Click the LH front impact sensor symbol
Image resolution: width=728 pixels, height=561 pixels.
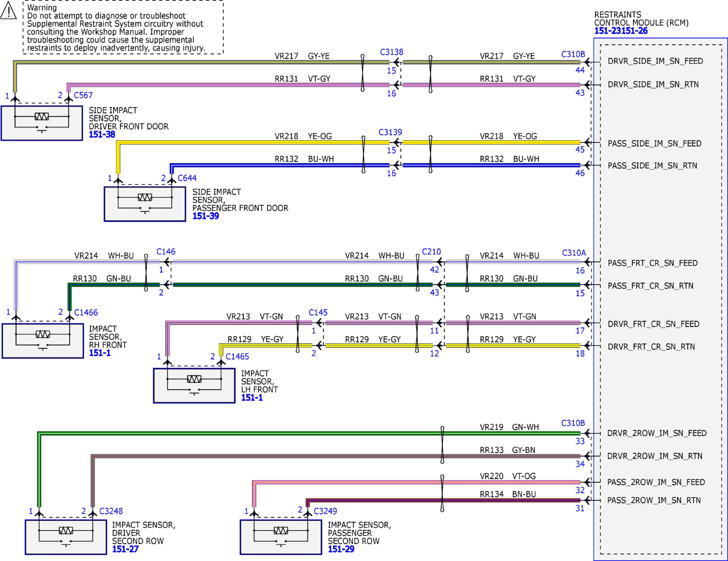point(194,386)
